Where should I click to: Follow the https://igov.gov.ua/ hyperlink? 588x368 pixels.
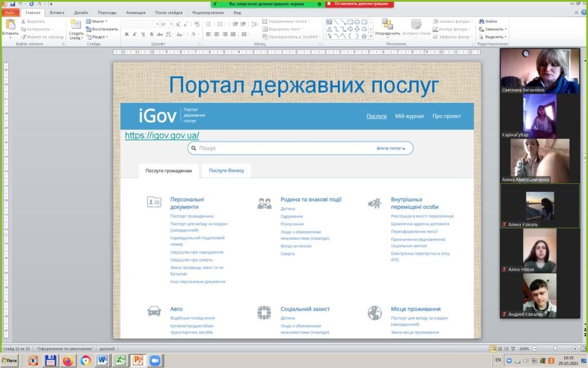click(x=162, y=136)
